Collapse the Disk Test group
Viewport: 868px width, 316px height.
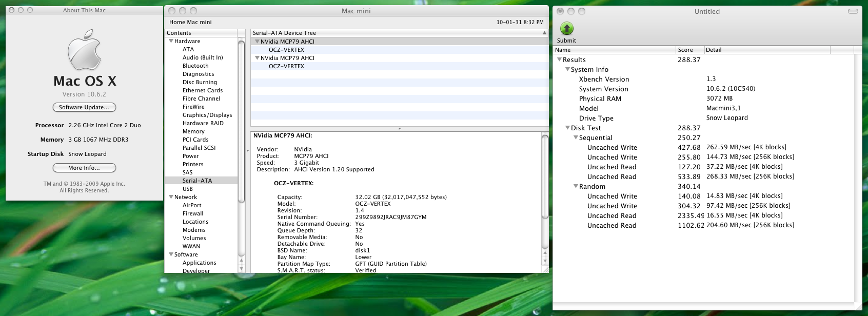pos(567,128)
